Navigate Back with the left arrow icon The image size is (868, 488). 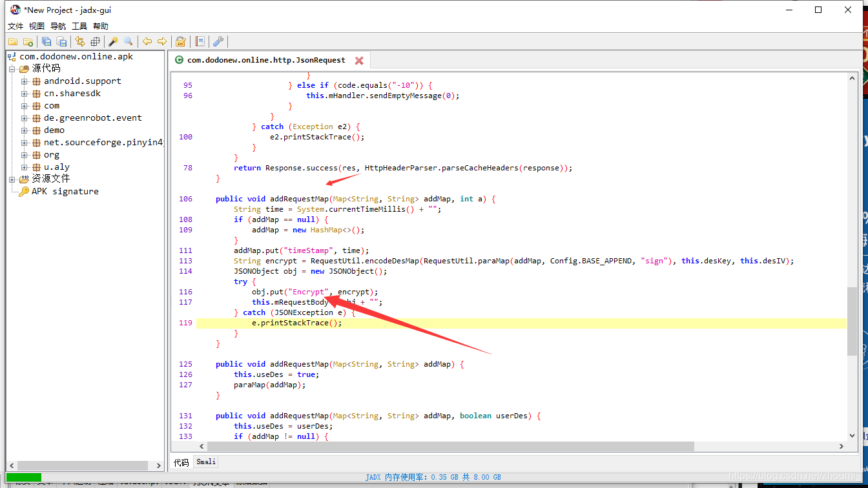point(147,41)
